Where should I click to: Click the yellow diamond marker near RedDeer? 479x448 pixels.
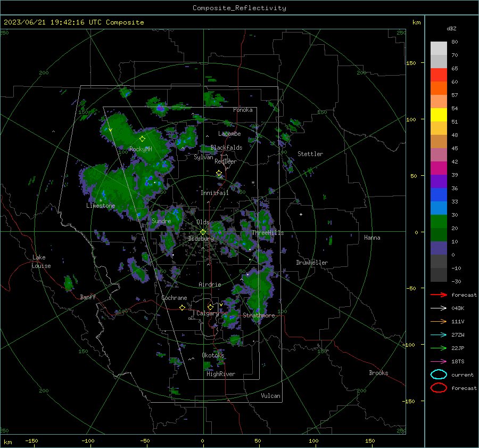[219, 173]
